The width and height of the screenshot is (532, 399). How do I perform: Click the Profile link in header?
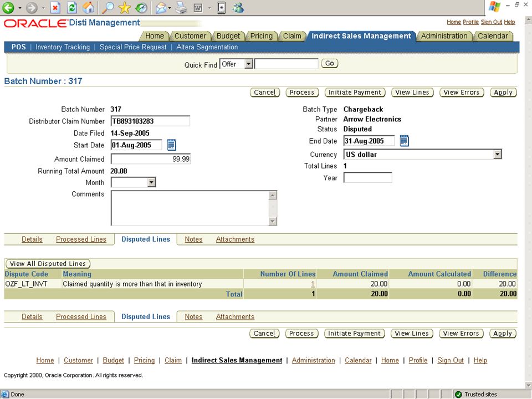pyautogui.click(x=470, y=22)
